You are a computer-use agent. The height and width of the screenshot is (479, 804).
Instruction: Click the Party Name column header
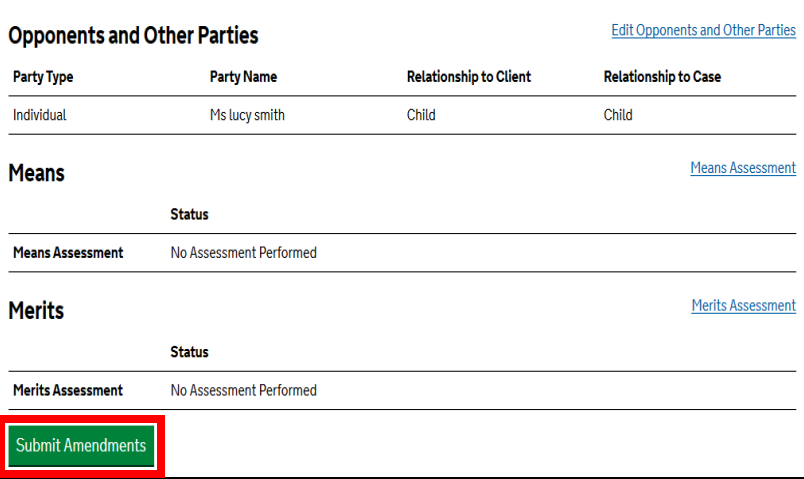[243, 77]
